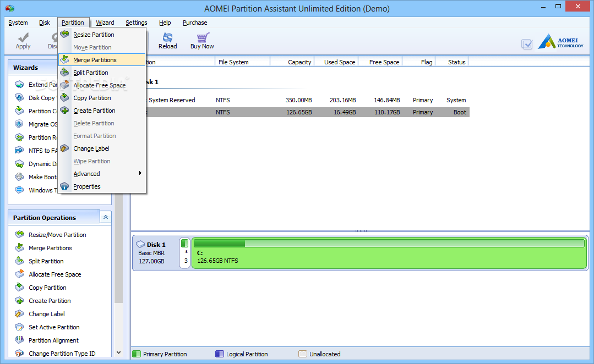Click the 110.17GB free space cell
Screen dimensions: 594x364
387,112
